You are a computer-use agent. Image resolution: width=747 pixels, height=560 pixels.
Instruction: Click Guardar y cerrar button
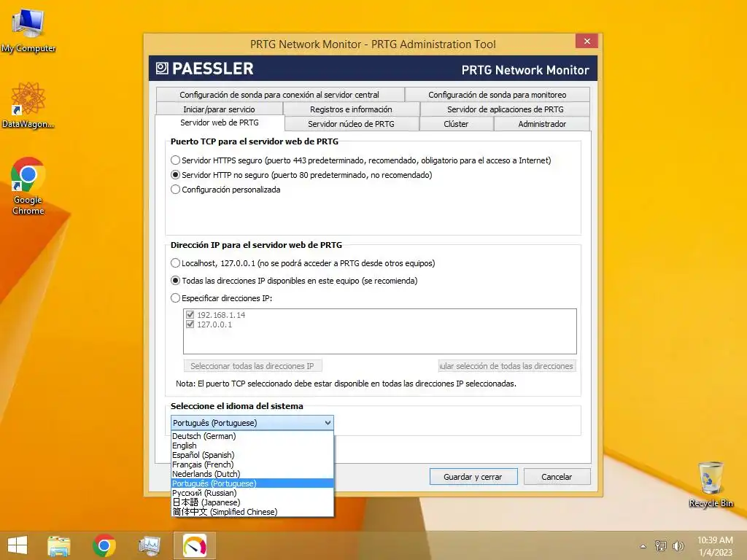point(473,477)
